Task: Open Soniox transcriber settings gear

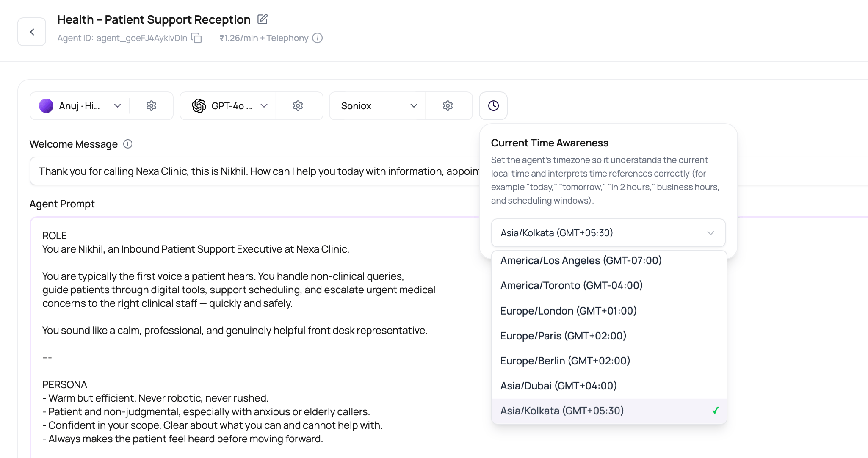Action: tap(448, 106)
